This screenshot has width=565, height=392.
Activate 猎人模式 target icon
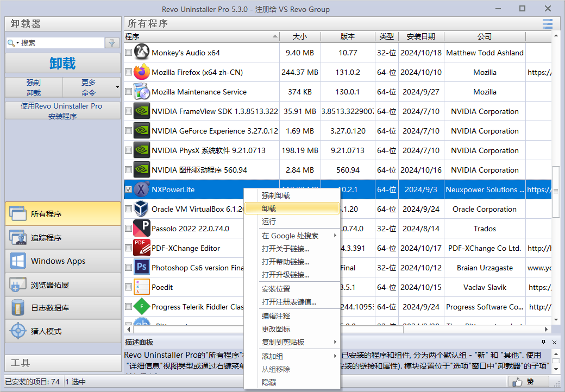pos(18,331)
